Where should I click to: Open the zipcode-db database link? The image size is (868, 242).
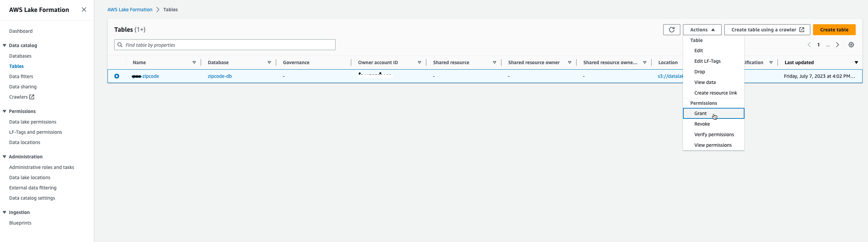[219, 76]
